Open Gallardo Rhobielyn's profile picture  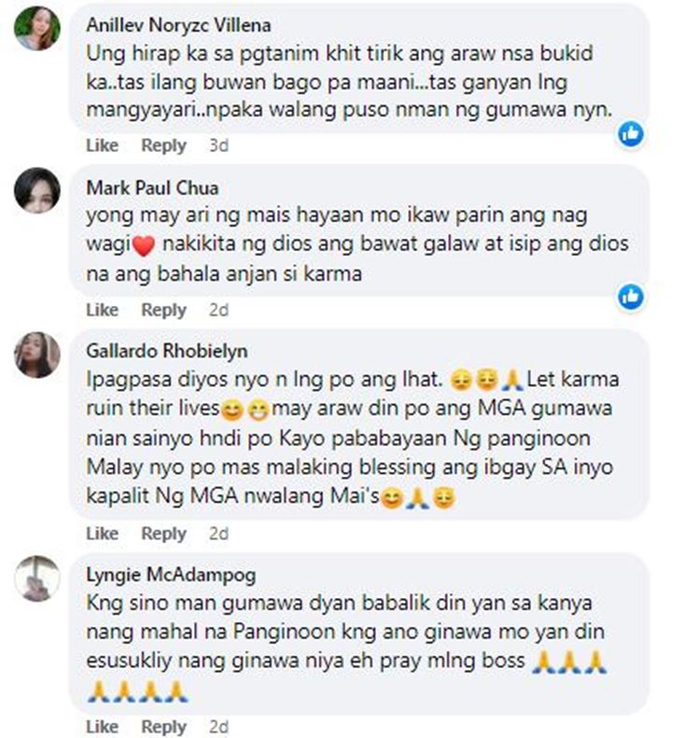click(37, 355)
